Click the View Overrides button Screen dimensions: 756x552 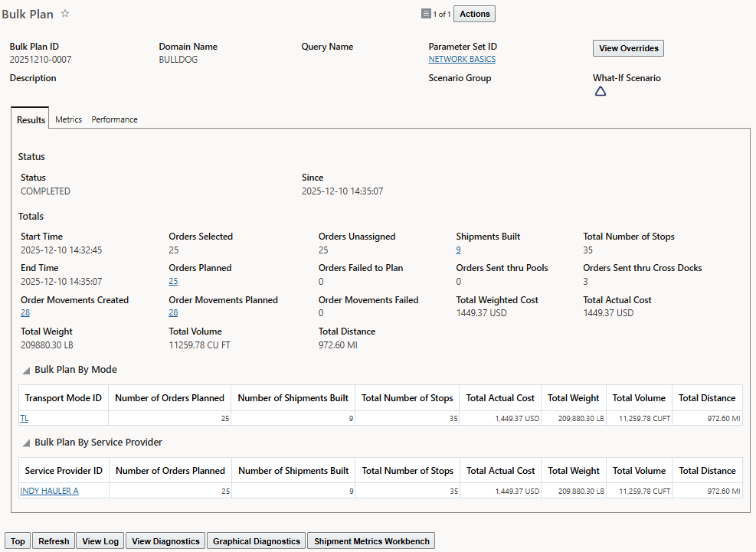(x=628, y=47)
